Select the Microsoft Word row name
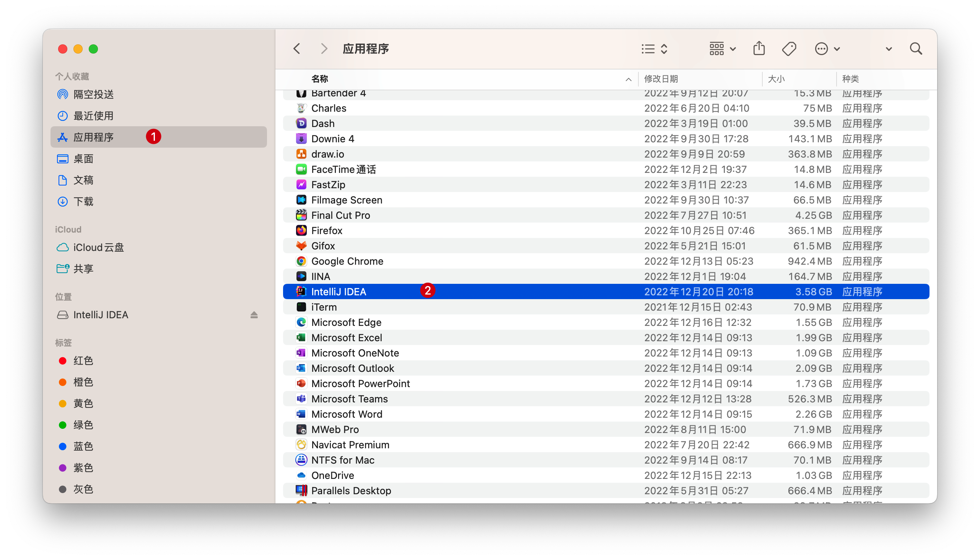980x560 pixels. [347, 414]
